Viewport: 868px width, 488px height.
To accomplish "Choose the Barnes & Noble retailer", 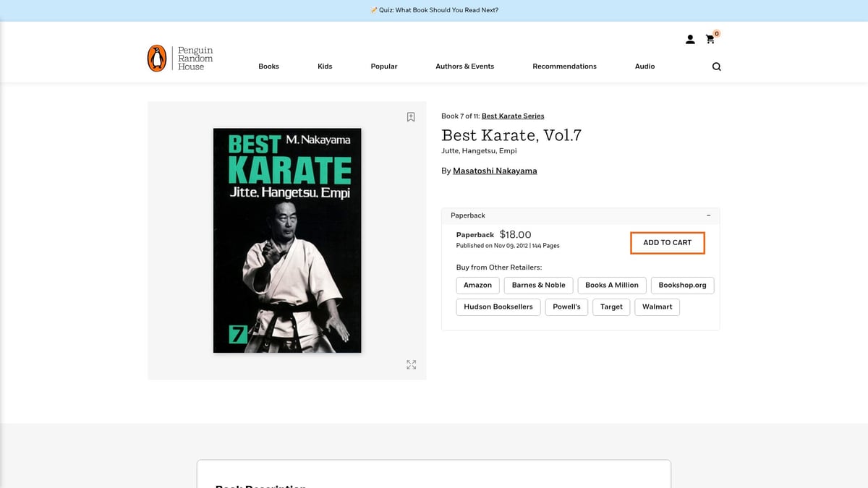I will point(538,286).
